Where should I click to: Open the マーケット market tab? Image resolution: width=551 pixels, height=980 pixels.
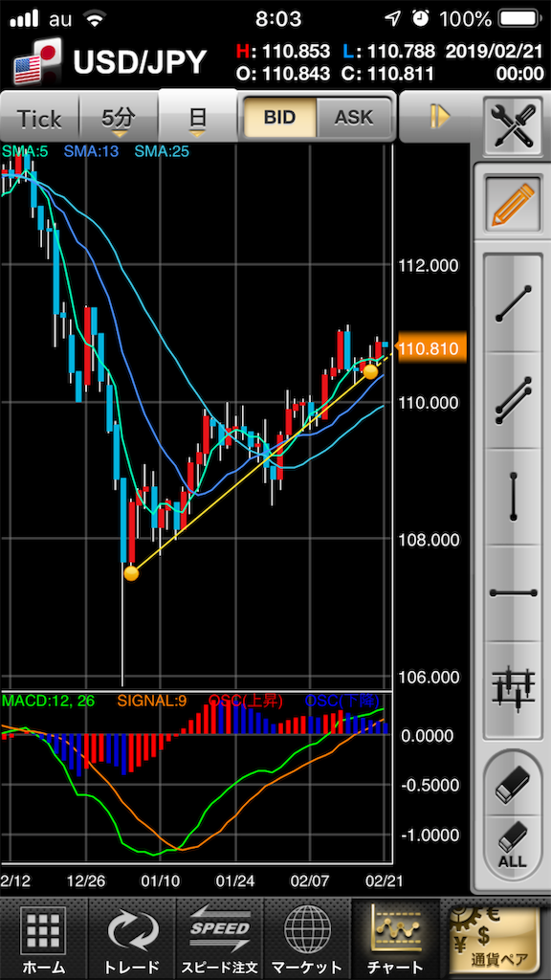307,940
